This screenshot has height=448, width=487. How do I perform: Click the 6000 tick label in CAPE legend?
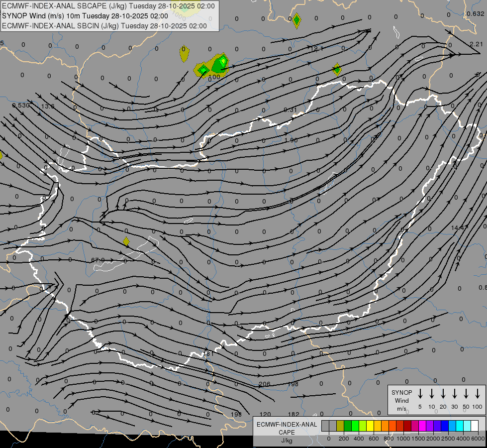[x=478, y=439]
